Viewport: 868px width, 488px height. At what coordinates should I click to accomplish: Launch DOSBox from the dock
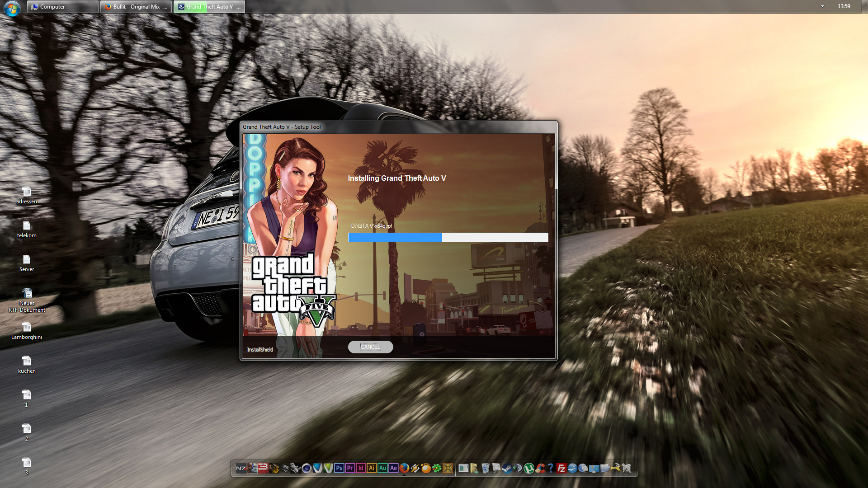448,468
